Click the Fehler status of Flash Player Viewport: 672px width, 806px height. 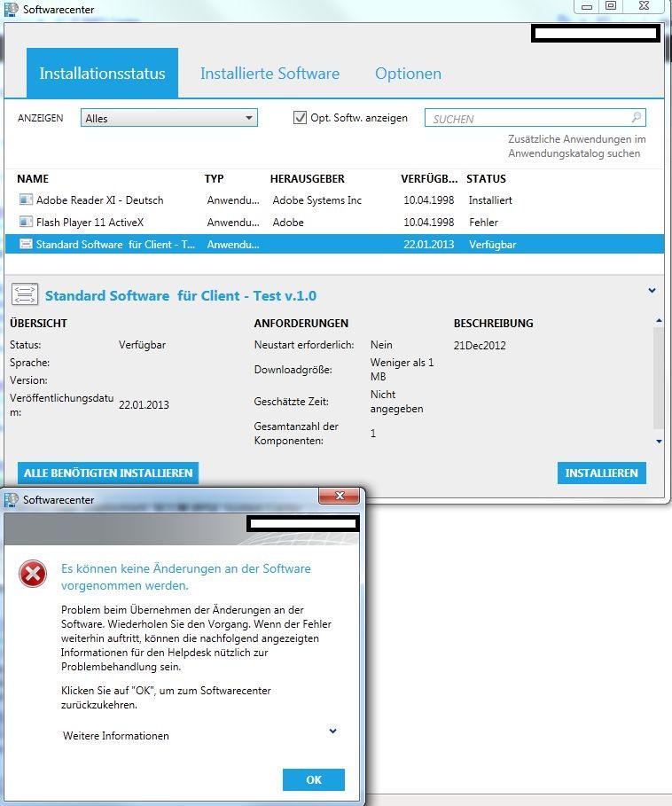pyautogui.click(x=483, y=222)
